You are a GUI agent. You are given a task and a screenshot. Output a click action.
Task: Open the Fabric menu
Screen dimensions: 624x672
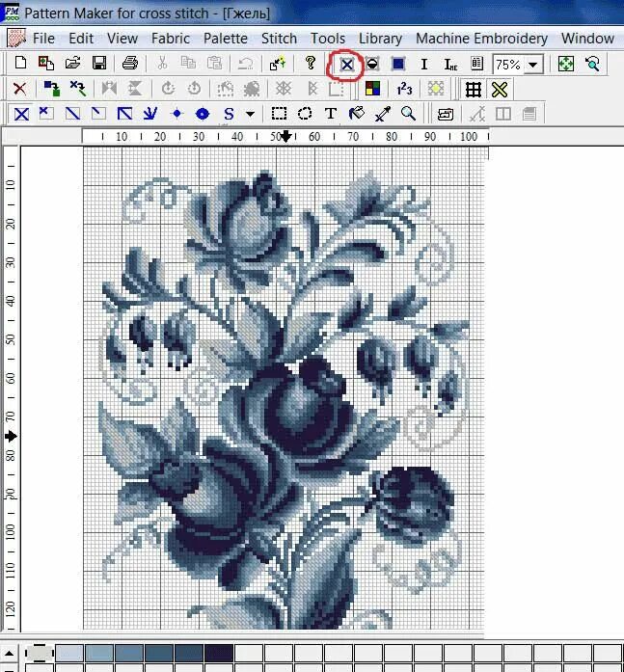171,39
